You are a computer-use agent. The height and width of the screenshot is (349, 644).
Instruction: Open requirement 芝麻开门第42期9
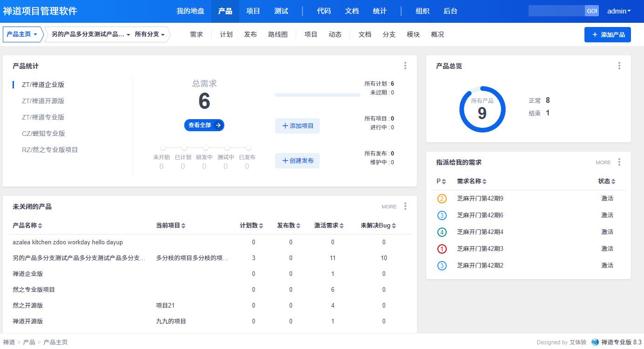(480, 199)
